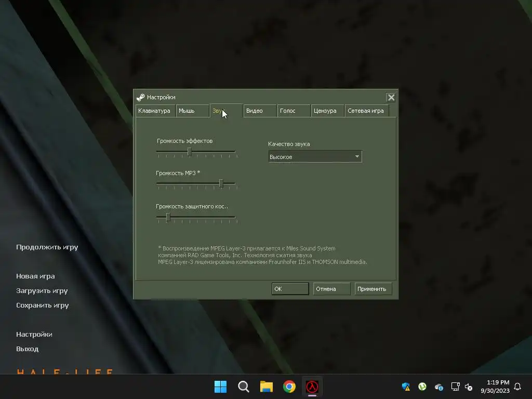Open the clock showing 1:19 PM
This screenshot has height=399, width=532.
(x=495, y=387)
